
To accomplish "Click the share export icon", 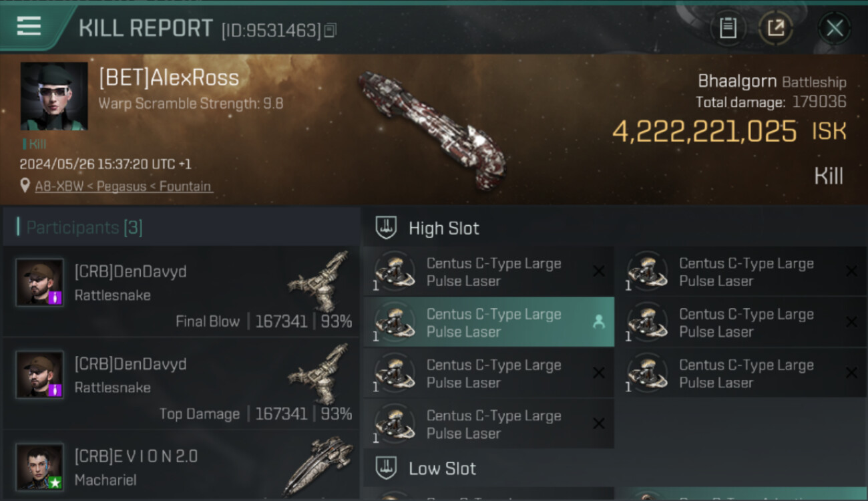I will (x=775, y=28).
